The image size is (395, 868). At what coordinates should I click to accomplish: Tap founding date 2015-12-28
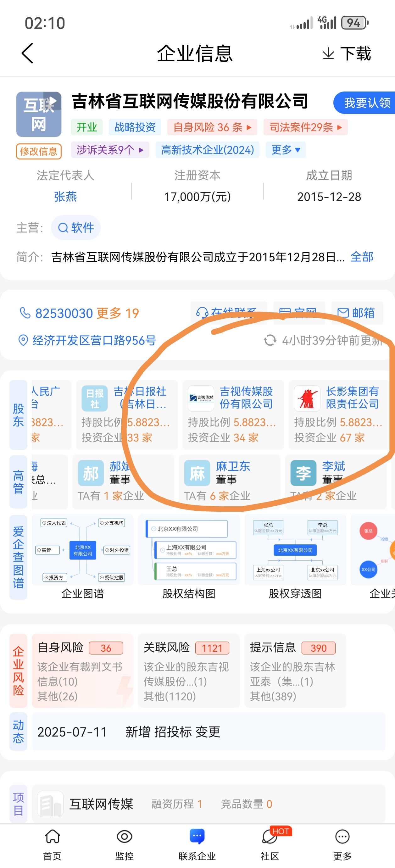(x=329, y=197)
